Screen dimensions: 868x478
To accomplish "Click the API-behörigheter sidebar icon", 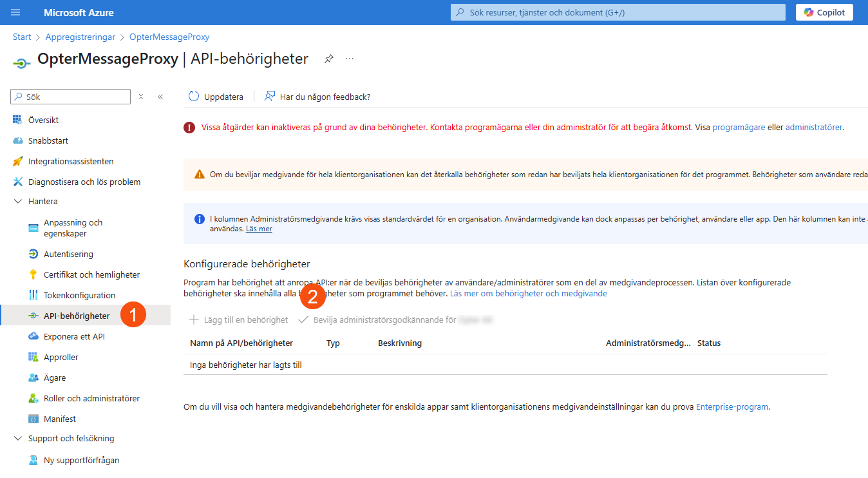I will tap(33, 316).
